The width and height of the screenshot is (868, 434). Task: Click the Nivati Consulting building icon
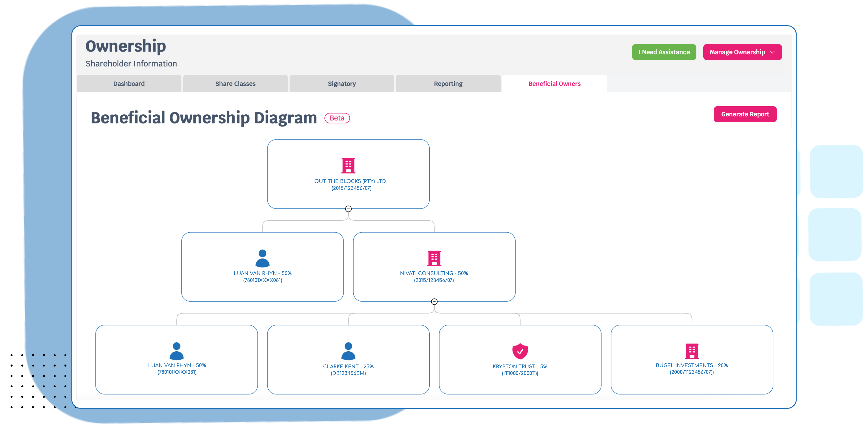434,258
